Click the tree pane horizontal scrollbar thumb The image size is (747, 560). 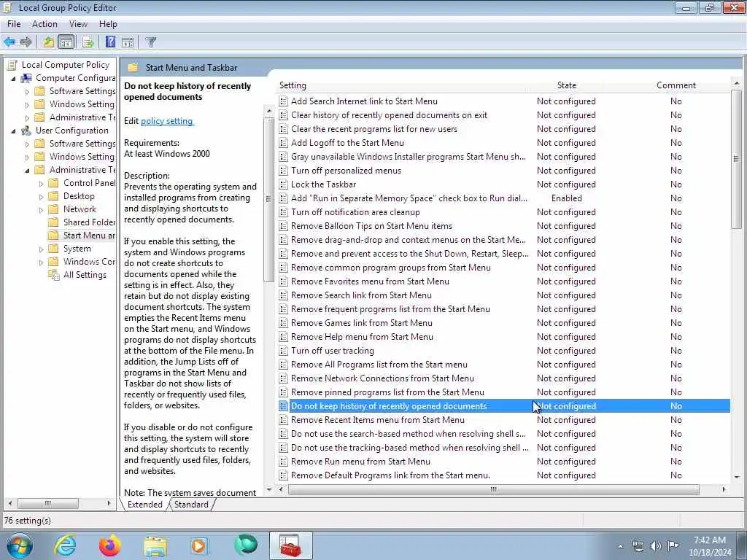(x=48, y=503)
